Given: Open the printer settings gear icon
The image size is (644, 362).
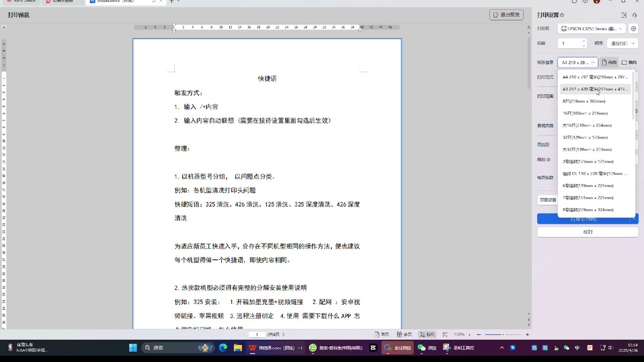Looking at the screenshot, I should 633,28.
